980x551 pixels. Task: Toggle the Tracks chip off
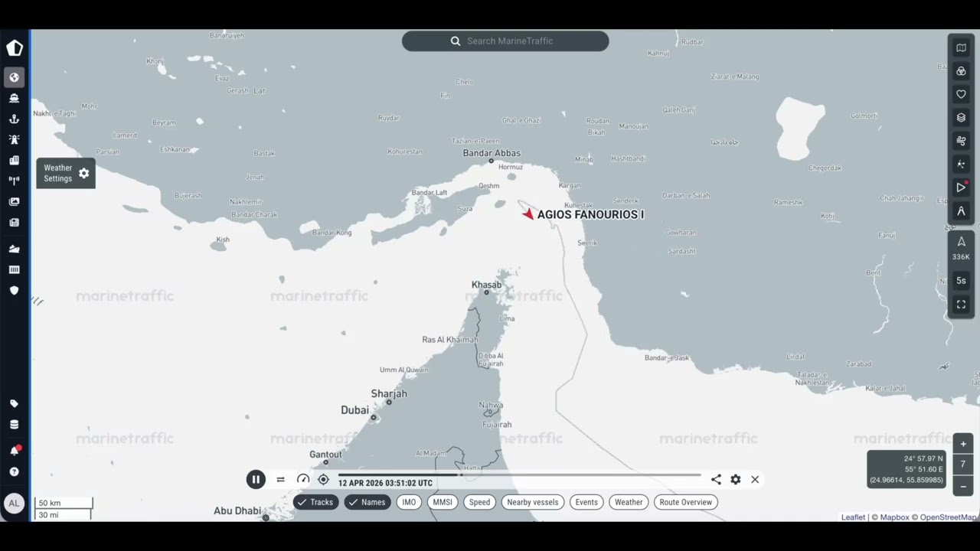[x=315, y=502]
